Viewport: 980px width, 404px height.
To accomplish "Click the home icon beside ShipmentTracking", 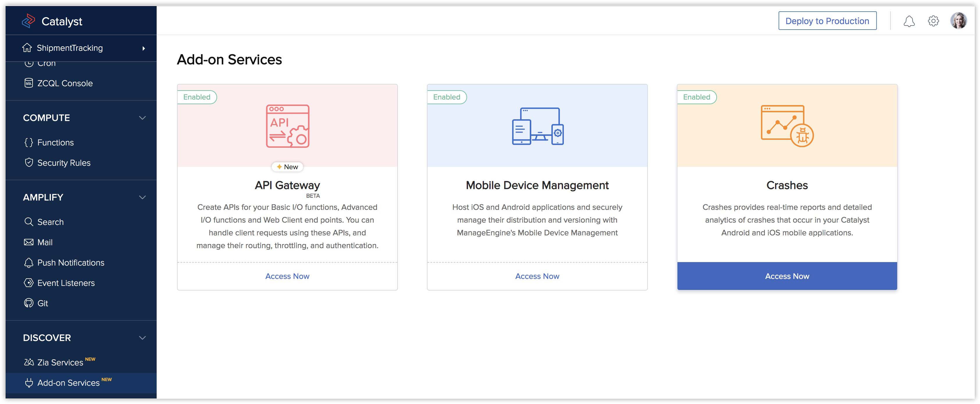I will pyautogui.click(x=27, y=48).
